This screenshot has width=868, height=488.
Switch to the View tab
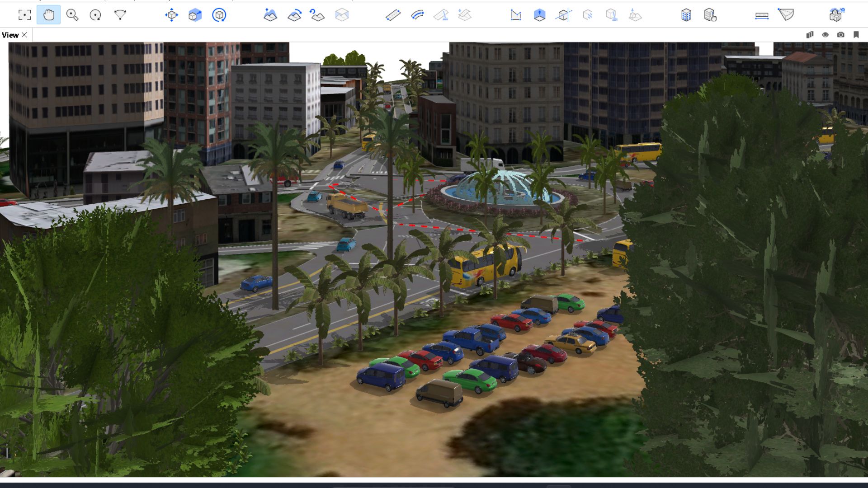pos(10,35)
